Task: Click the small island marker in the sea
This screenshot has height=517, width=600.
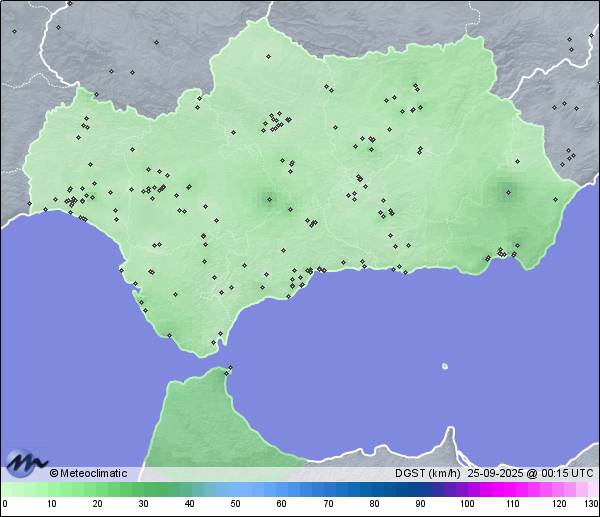Action: coord(444,366)
